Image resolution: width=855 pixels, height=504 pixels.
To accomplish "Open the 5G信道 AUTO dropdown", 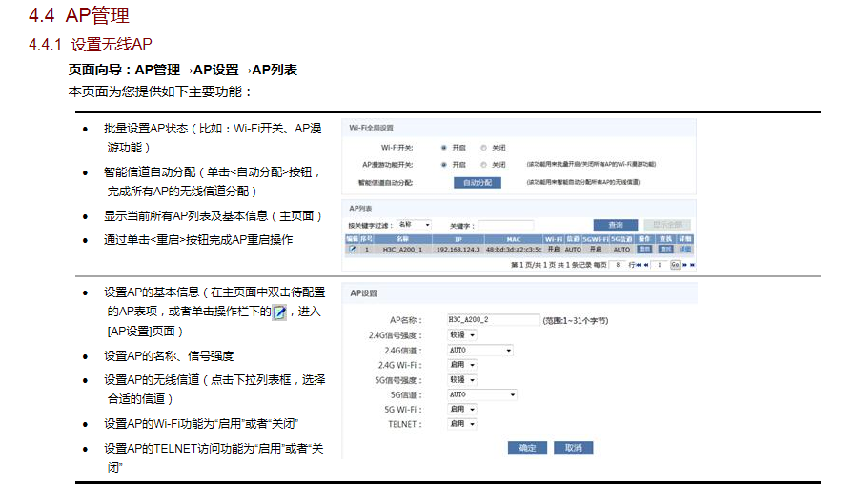I will click(482, 394).
